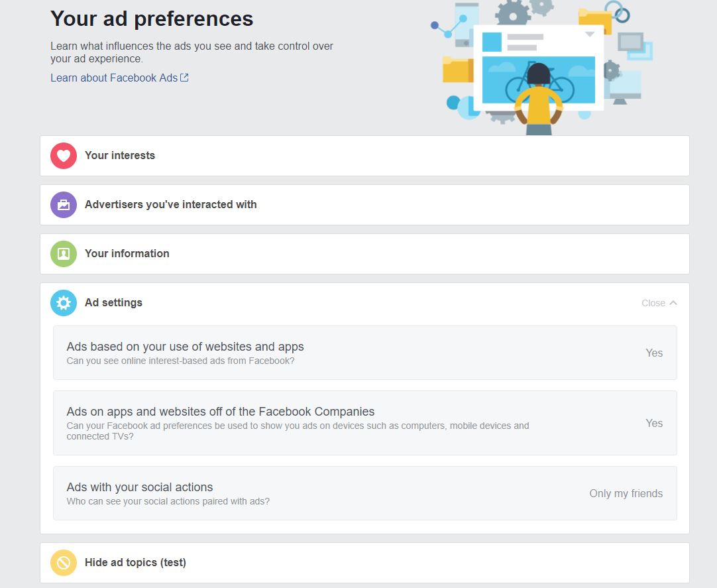Click the red heart icon for Your interests
Screen dimensions: 717x588
coord(64,156)
